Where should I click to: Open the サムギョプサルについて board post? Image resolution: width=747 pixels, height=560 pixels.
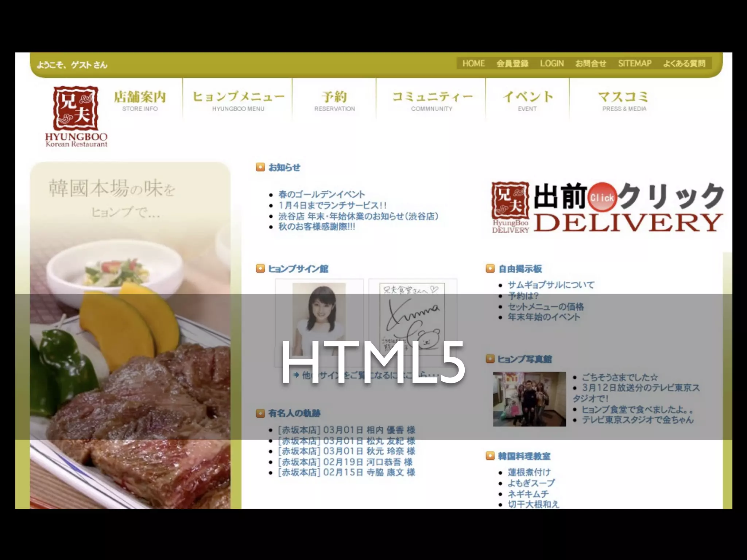(551, 285)
